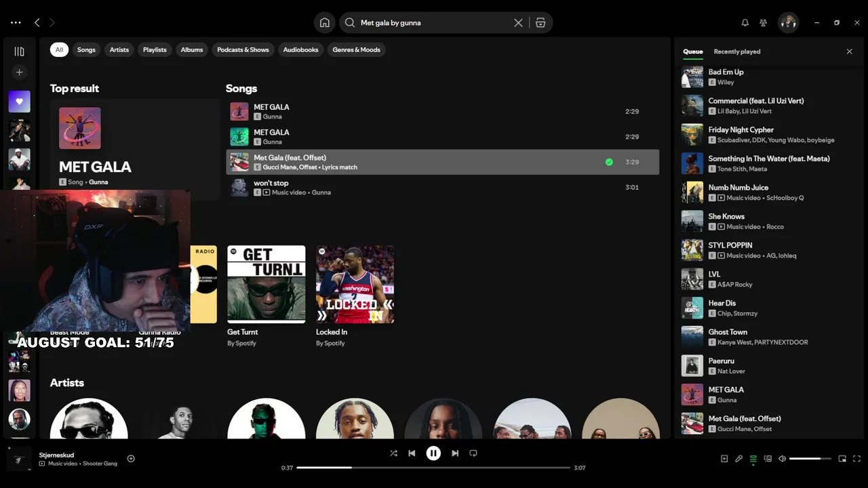Screen dimensions: 868x488
Task: Select the Playlists filter chip
Action: [155, 49]
